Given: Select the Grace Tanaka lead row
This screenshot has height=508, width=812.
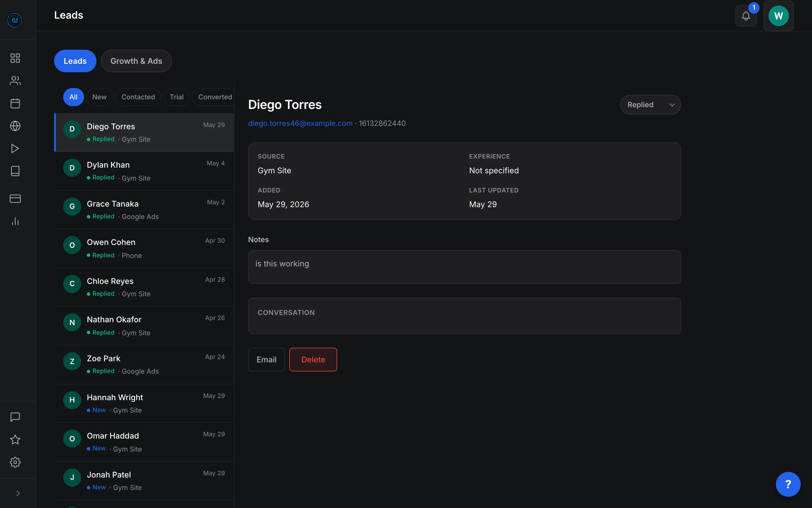Looking at the screenshot, I should (x=144, y=210).
